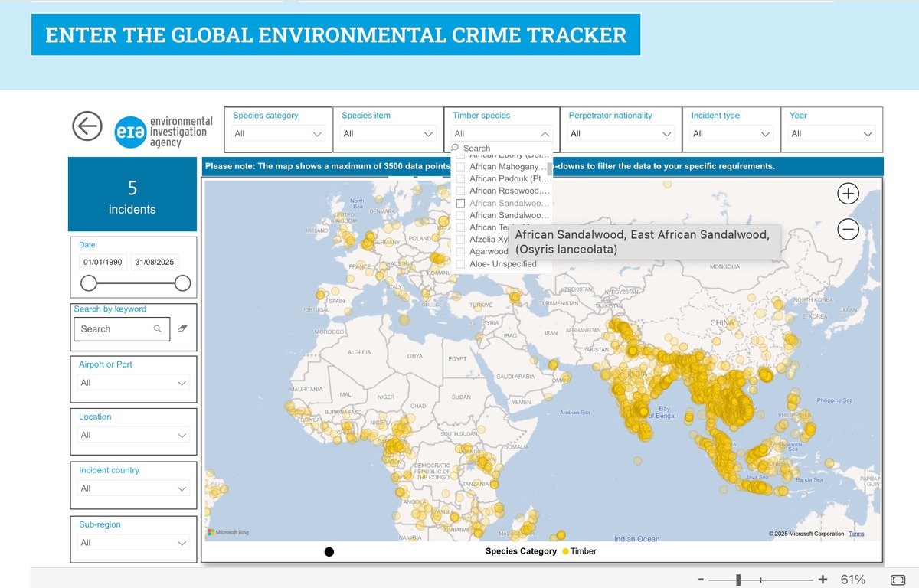
Task: Click the back arrow circle icon
Action: coord(87,126)
